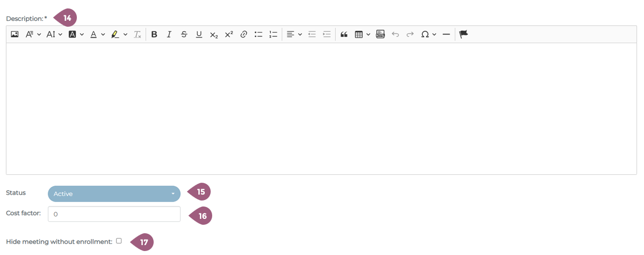The width and height of the screenshot is (644, 255).
Task: Click inside the Description text area
Action: click(321, 108)
